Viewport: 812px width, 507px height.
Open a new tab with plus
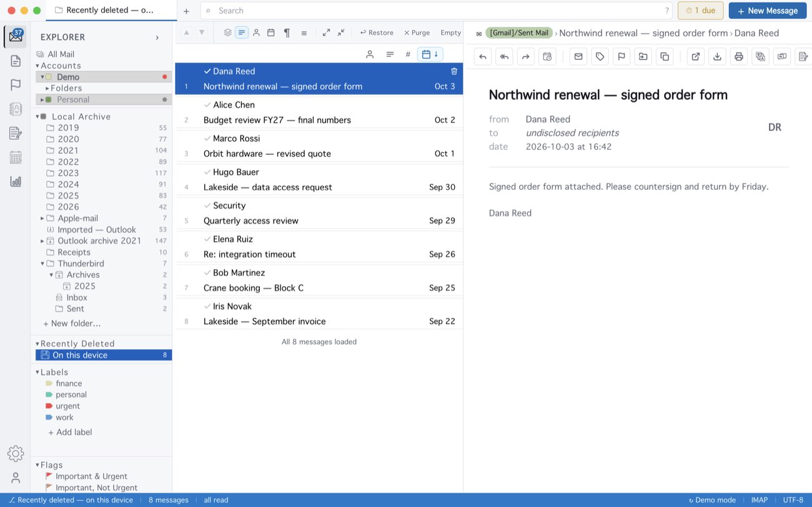pyautogui.click(x=186, y=11)
